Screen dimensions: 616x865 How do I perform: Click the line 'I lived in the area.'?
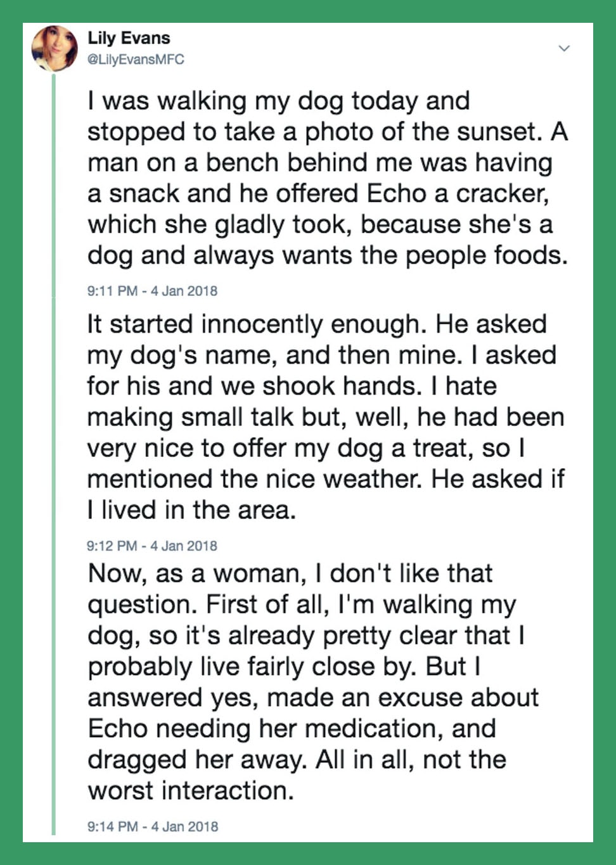(x=191, y=510)
